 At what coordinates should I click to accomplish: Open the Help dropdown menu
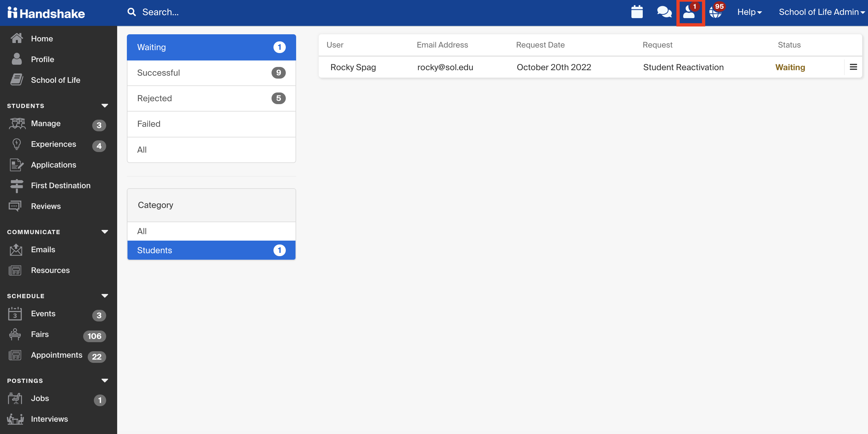[x=751, y=12]
